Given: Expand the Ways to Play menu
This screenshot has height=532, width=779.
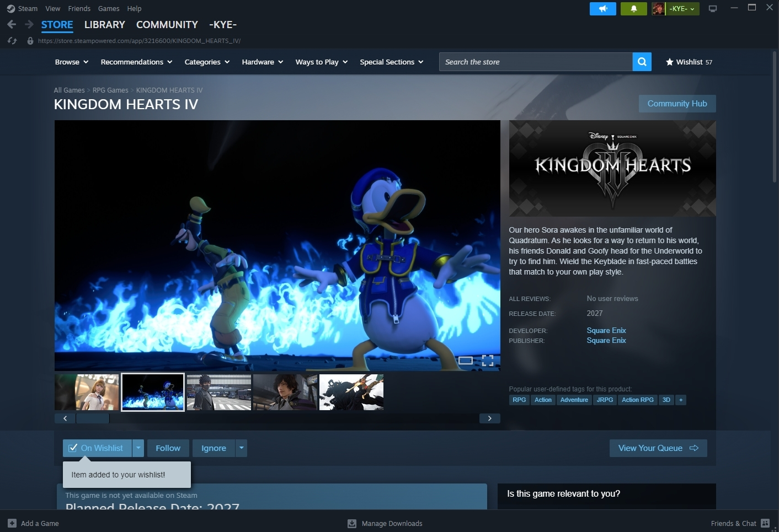Looking at the screenshot, I should pos(322,62).
